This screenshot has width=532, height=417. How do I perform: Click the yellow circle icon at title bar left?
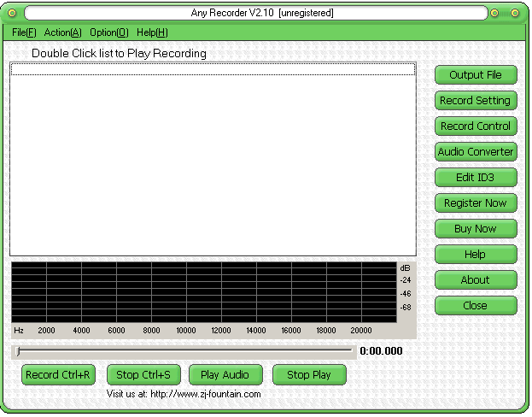coord(12,13)
